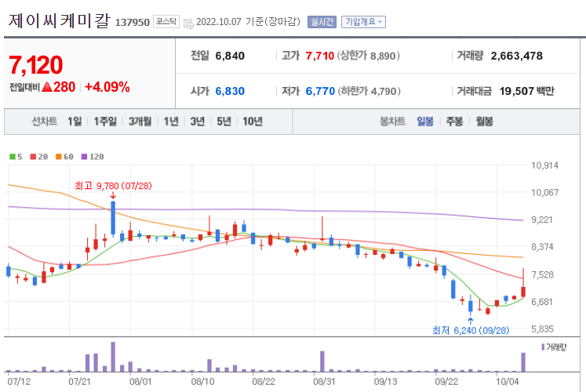Click the purple 120-day moving average legend swatch

[84, 157]
